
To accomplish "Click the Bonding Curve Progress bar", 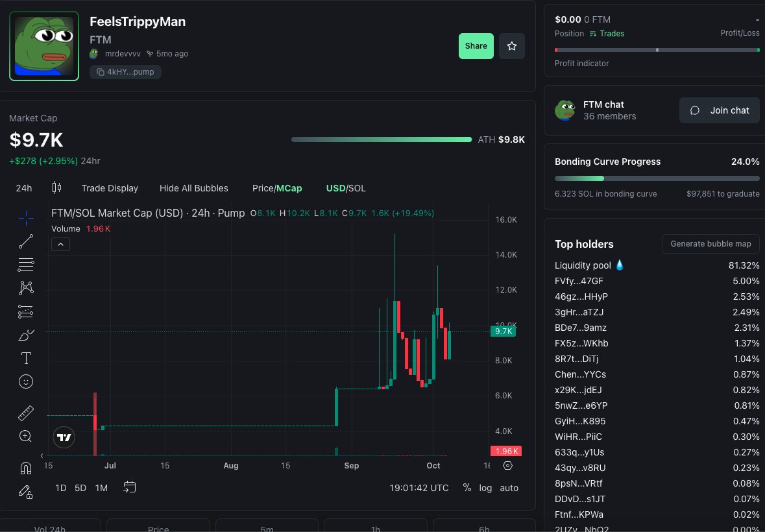I will point(657,178).
